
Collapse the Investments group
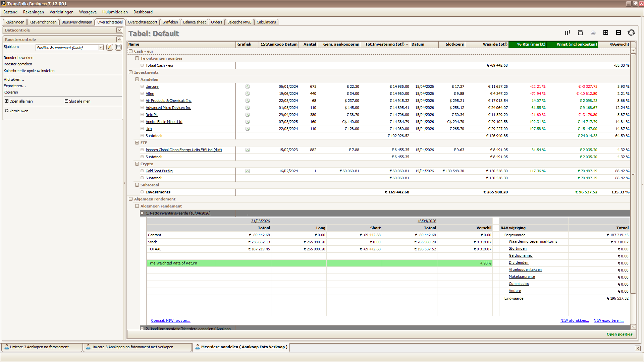pos(131,72)
